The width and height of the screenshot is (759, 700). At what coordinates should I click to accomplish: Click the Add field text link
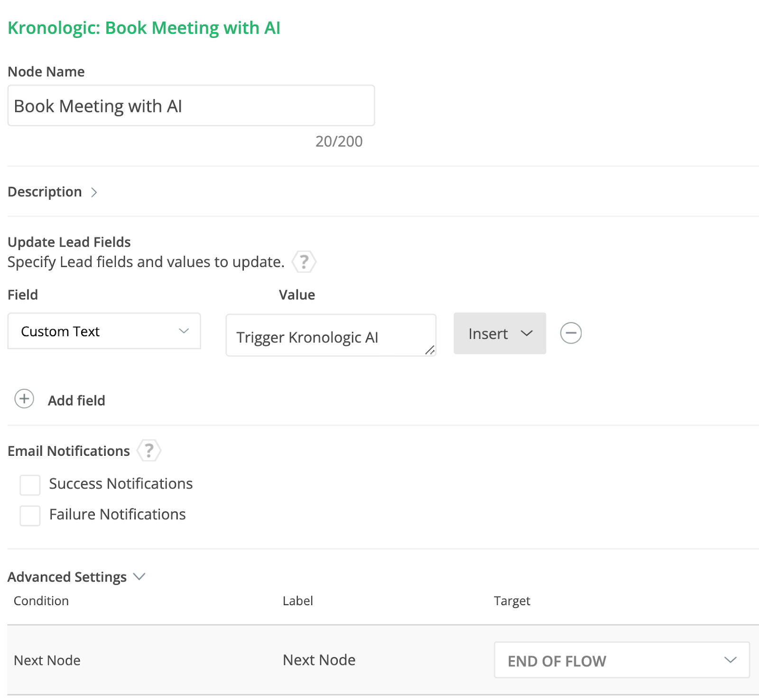tap(76, 401)
